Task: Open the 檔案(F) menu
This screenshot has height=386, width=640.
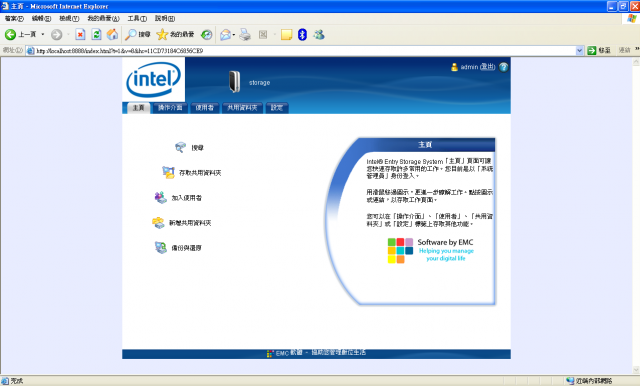Action: click(14, 18)
